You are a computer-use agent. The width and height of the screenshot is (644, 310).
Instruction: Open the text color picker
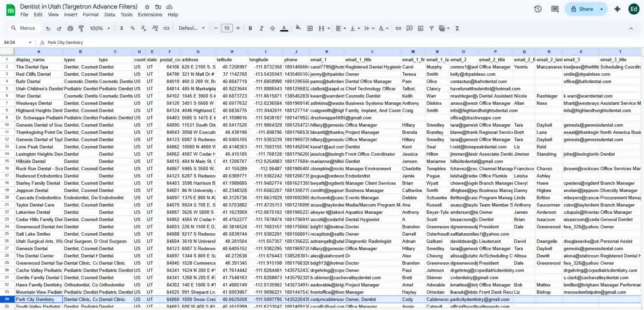tap(284, 28)
